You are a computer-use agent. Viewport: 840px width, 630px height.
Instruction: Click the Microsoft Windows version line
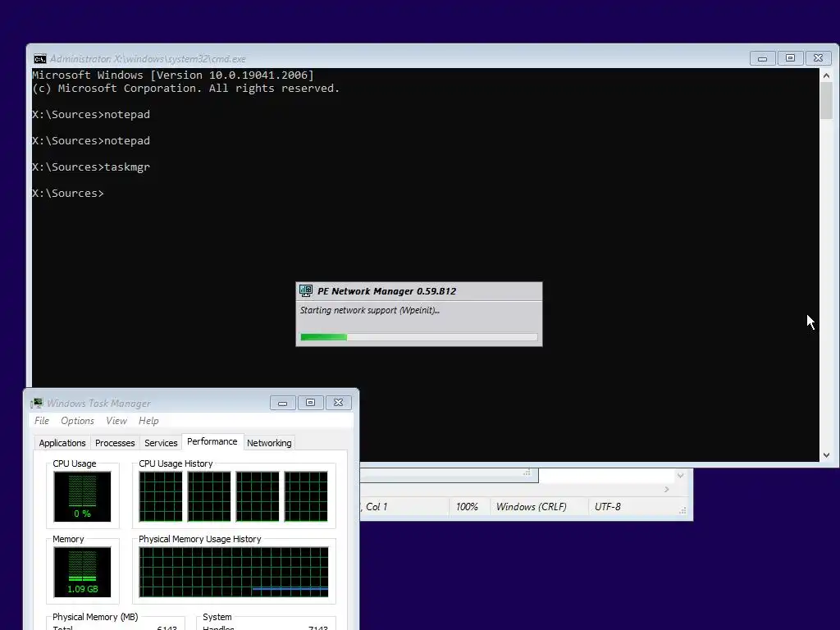[x=173, y=75]
